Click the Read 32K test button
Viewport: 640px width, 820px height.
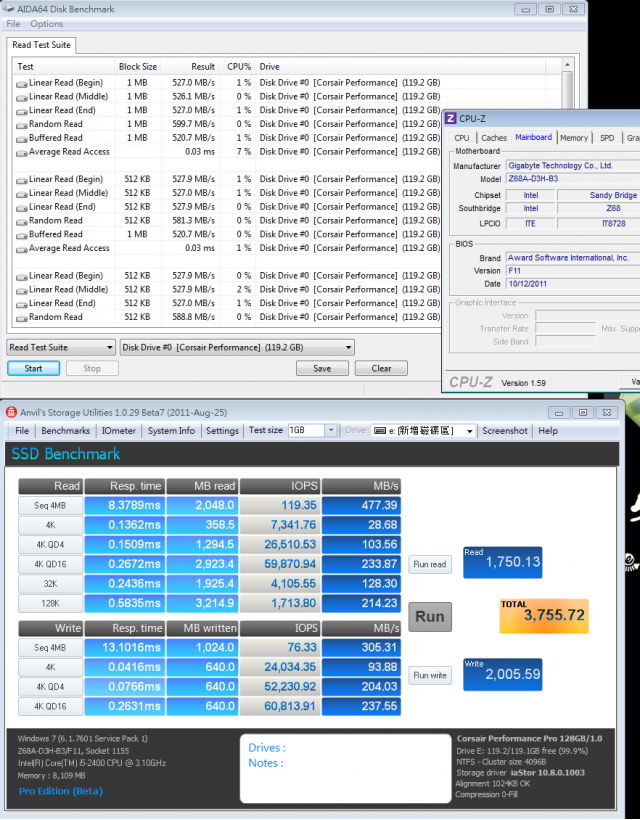(50, 584)
